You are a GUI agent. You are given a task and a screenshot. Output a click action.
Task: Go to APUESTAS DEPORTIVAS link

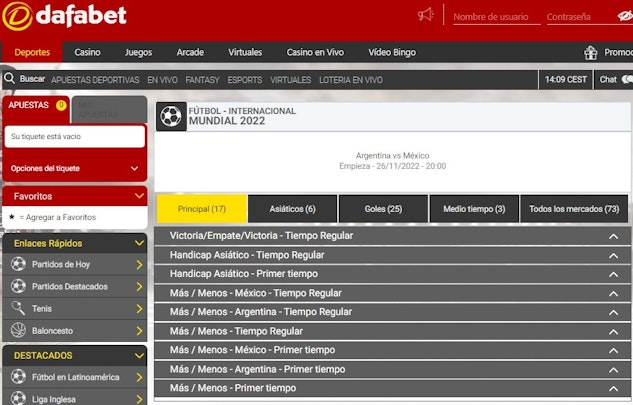(95, 80)
